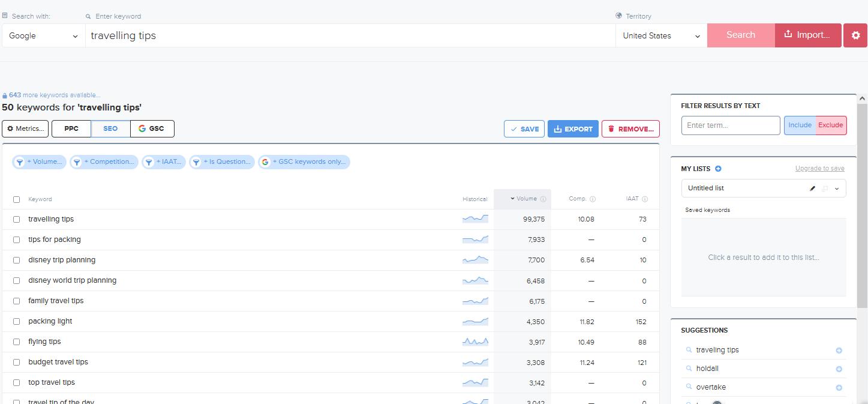Toggle the select-all checkbox in Keyword header
This screenshot has width=868, height=404.
[17, 199]
